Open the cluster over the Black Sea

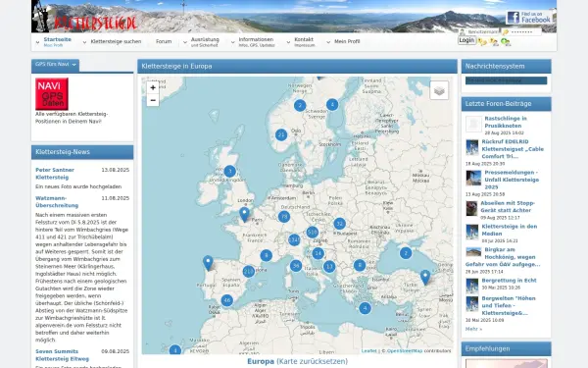pos(406,253)
